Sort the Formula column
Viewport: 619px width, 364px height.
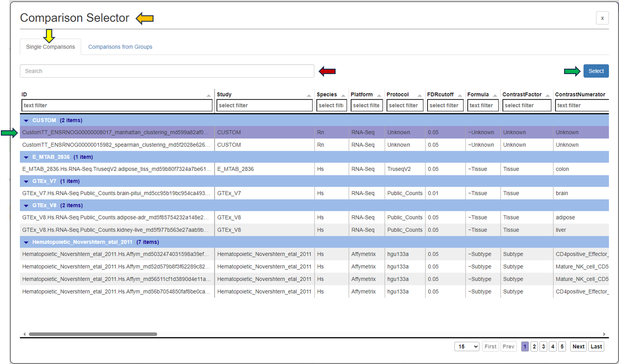[x=495, y=95]
